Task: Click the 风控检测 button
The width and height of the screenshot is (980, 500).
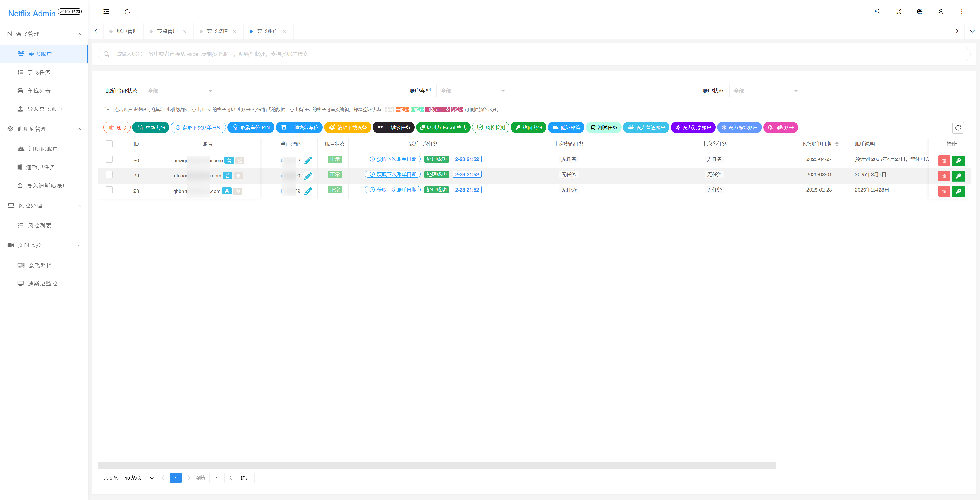Action: [x=490, y=128]
